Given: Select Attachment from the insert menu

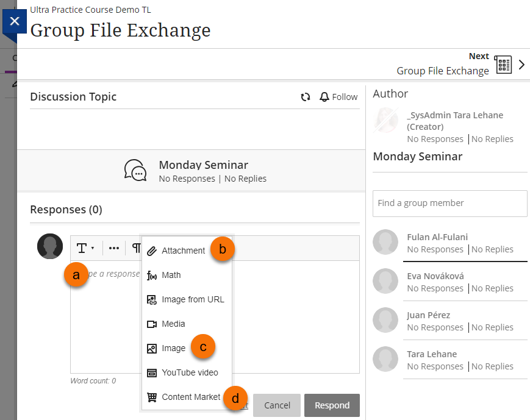Looking at the screenshot, I should [183, 251].
